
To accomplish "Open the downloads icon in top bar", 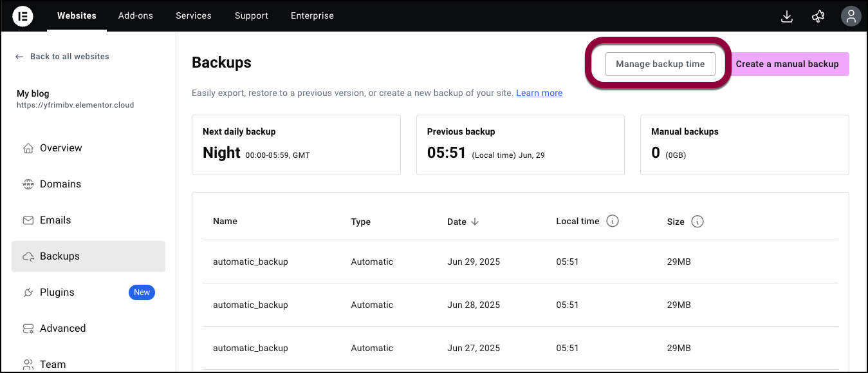I will (x=786, y=16).
